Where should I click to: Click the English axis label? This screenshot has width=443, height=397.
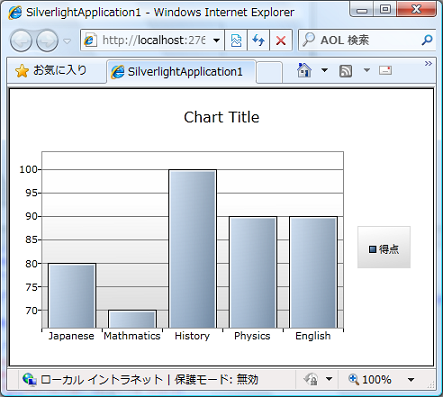313,336
